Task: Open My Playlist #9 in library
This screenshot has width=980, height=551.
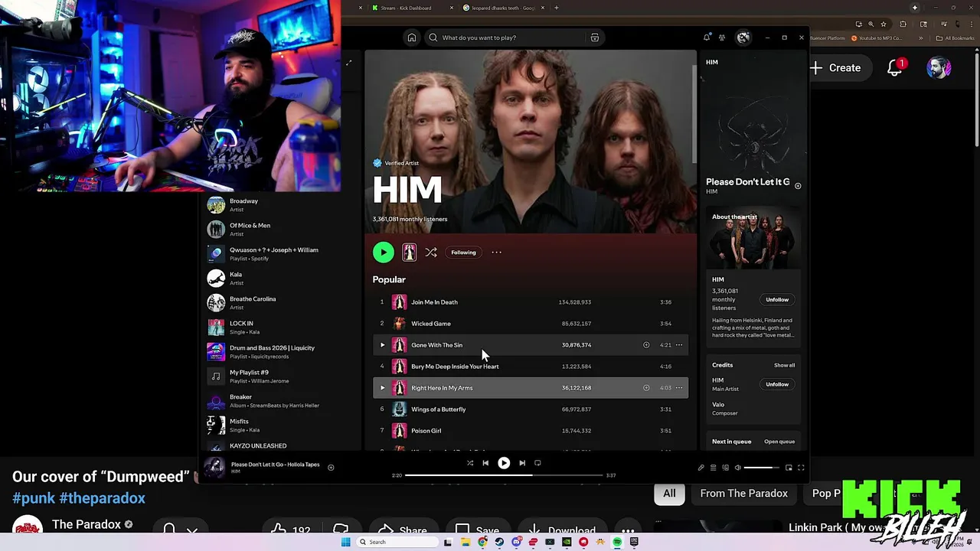Action: coord(279,376)
